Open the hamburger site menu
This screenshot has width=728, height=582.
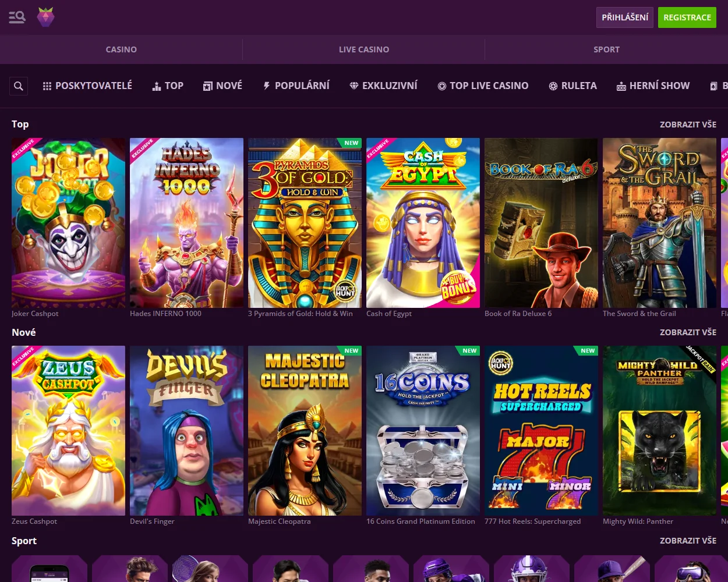pos(17,17)
